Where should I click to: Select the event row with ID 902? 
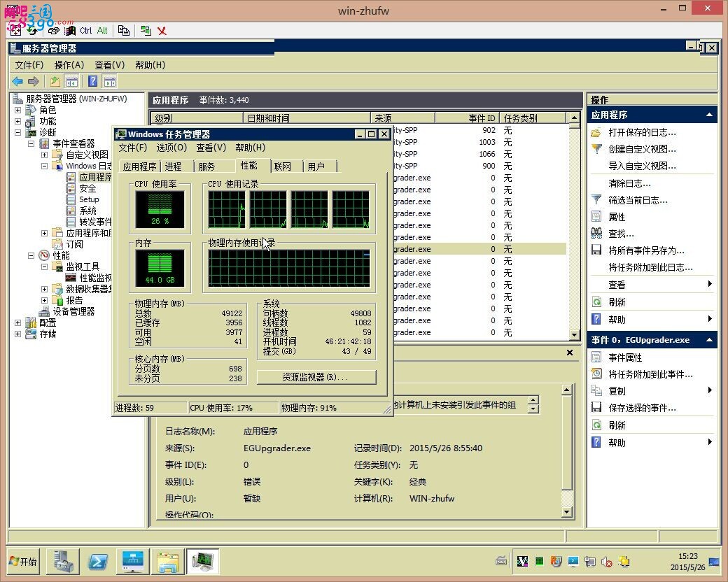(x=479, y=130)
